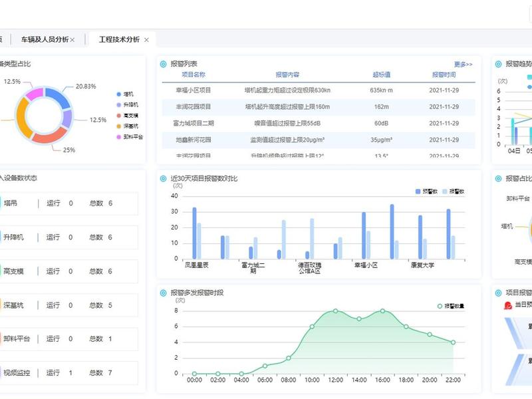Click the 16:00 data point on line chart
532x399 pixels.
[x=382, y=311]
